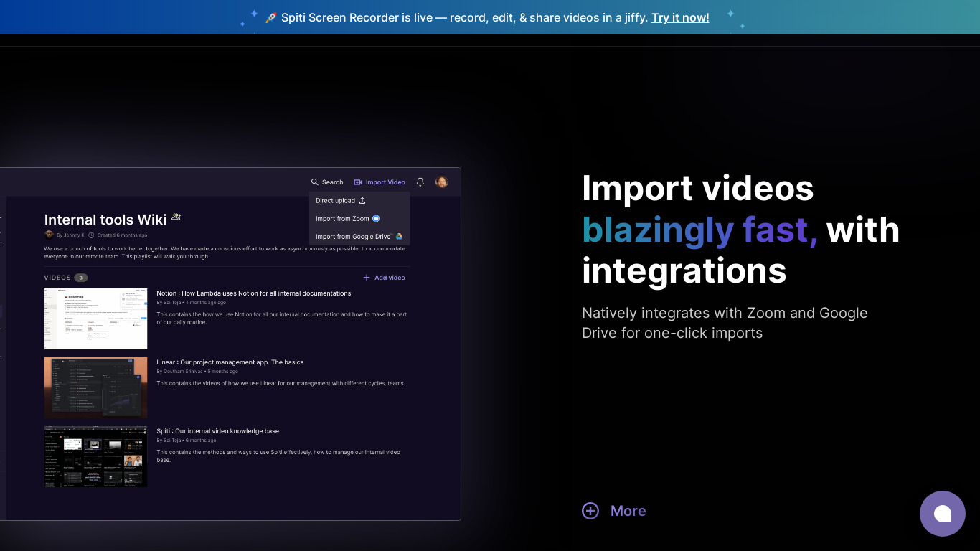
Task: Click the magnifier Search icon
Action: pyautogui.click(x=314, y=182)
